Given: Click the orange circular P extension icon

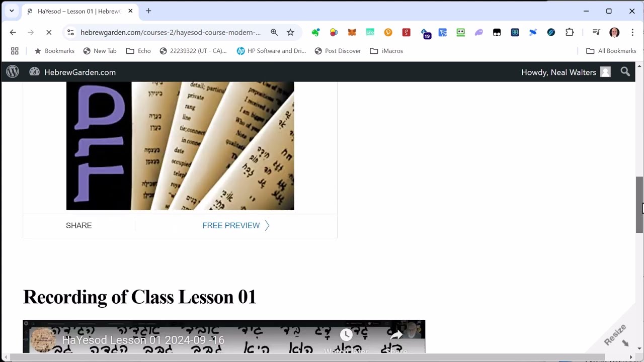Looking at the screenshot, I should pos(388,32).
